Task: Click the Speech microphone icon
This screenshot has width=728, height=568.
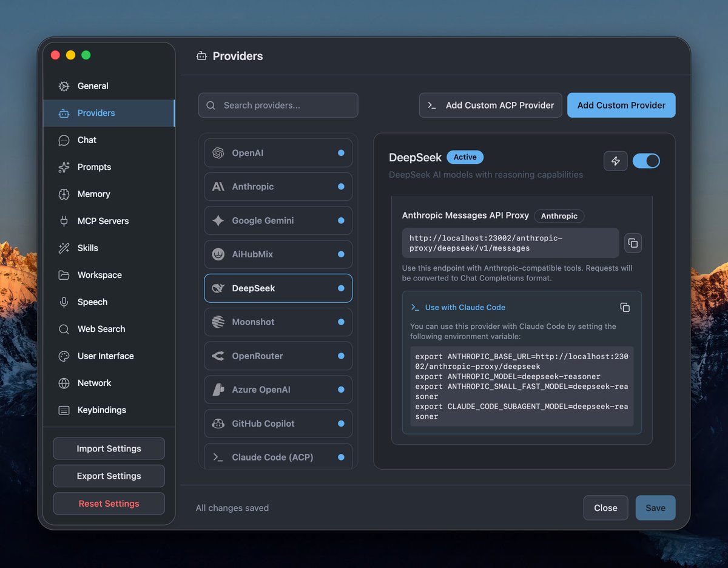Action: 64,302
